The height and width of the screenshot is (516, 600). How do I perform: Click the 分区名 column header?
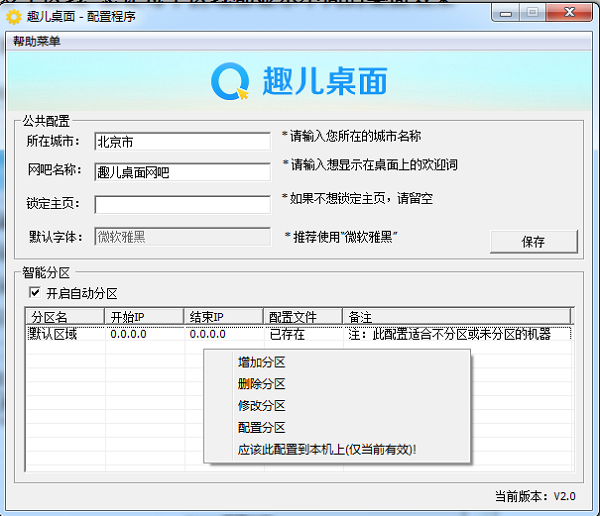[65, 317]
